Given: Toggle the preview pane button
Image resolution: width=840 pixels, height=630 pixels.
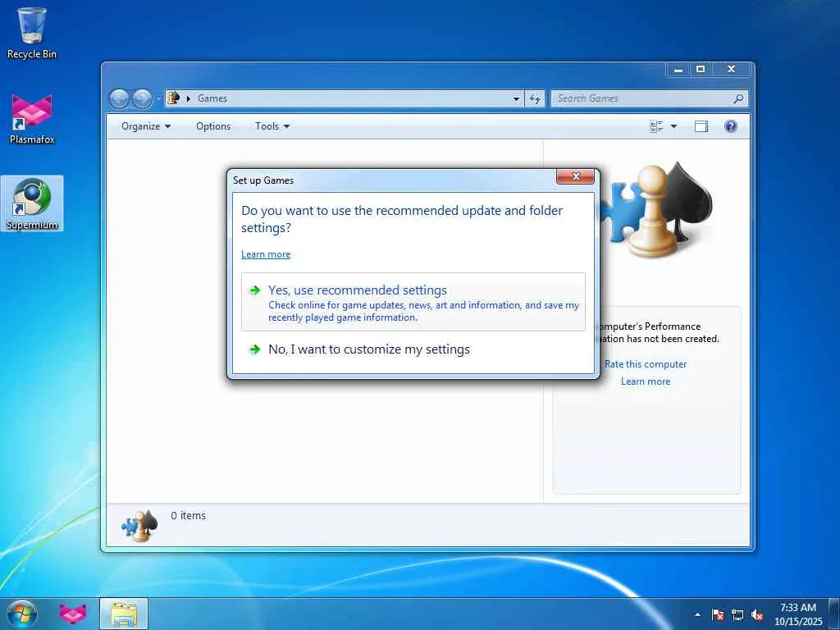Looking at the screenshot, I should tap(701, 126).
